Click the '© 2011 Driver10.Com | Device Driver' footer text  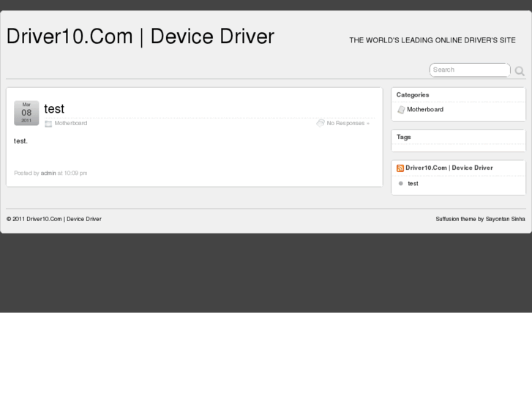click(54, 219)
